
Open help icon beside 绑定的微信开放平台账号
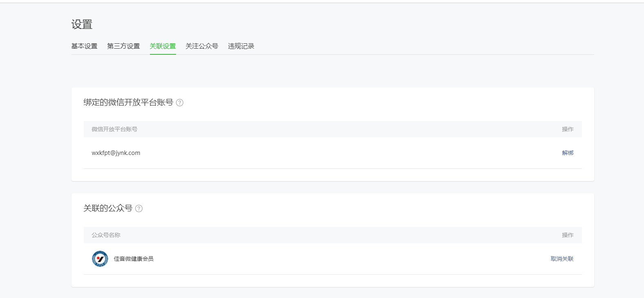point(180,103)
